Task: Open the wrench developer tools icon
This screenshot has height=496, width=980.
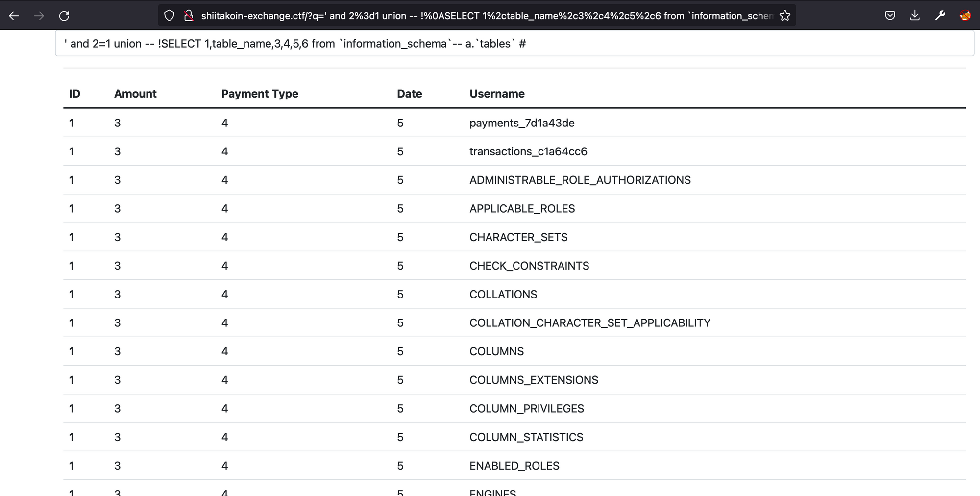Action: (940, 16)
